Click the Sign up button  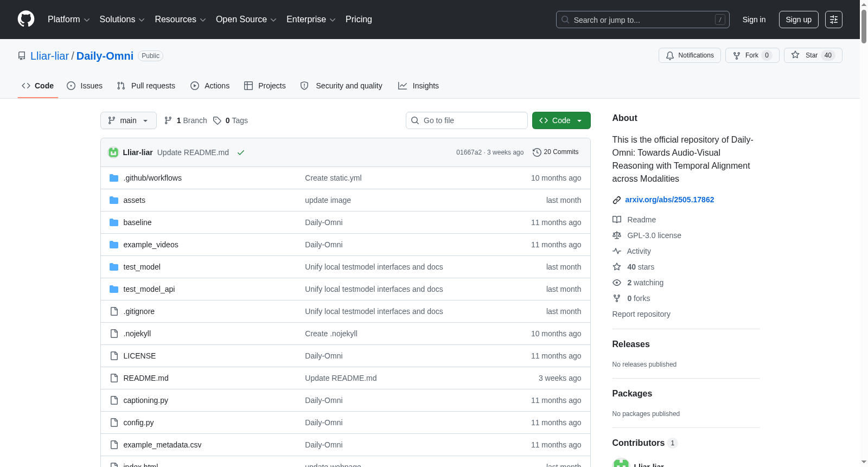pyautogui.click(x=799, y=20)
